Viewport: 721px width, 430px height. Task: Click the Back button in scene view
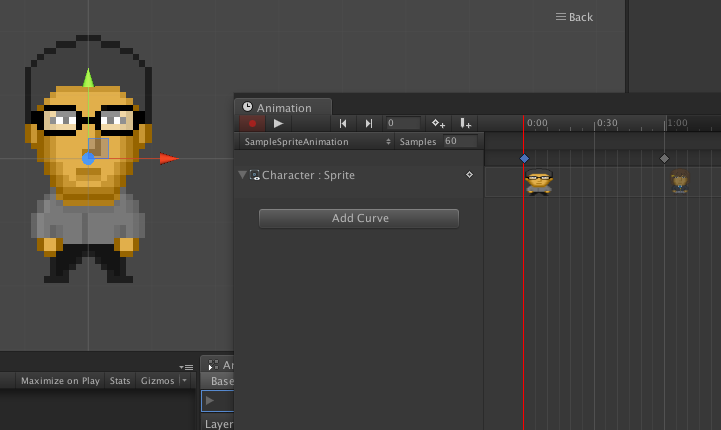[x=574, y=17]
